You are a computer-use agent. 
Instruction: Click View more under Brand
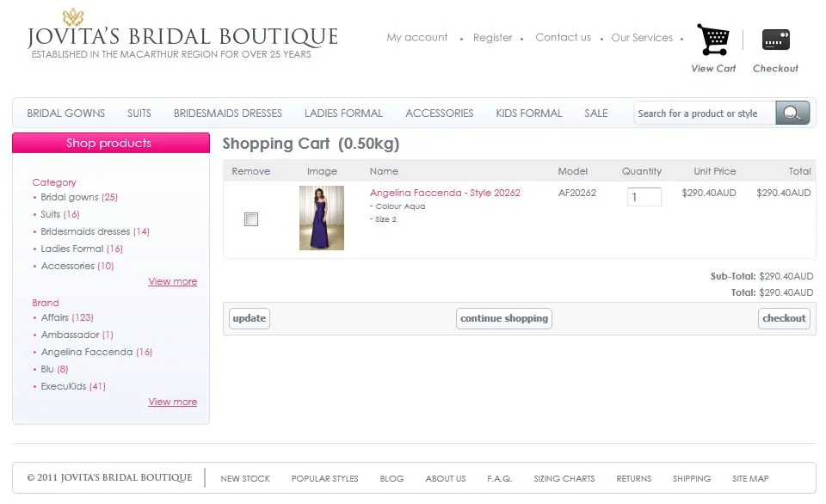tap(173, 402)
